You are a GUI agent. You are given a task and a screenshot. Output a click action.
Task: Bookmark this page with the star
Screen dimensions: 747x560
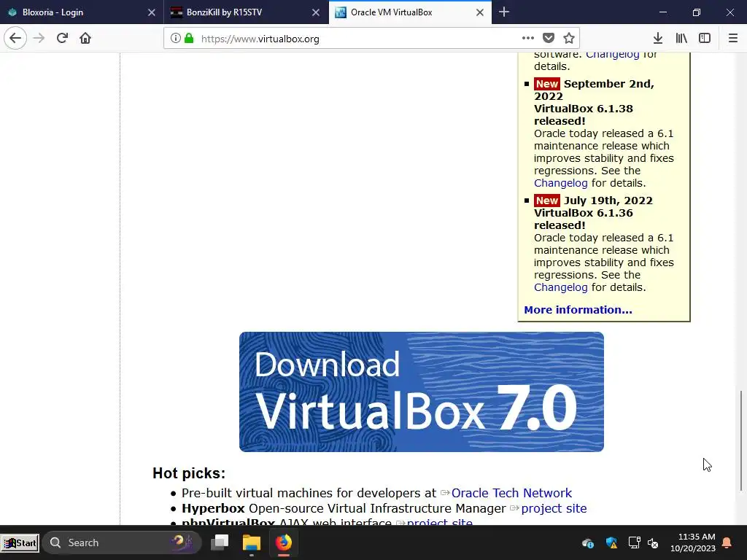pyautogui.click(x=569, y=38)
